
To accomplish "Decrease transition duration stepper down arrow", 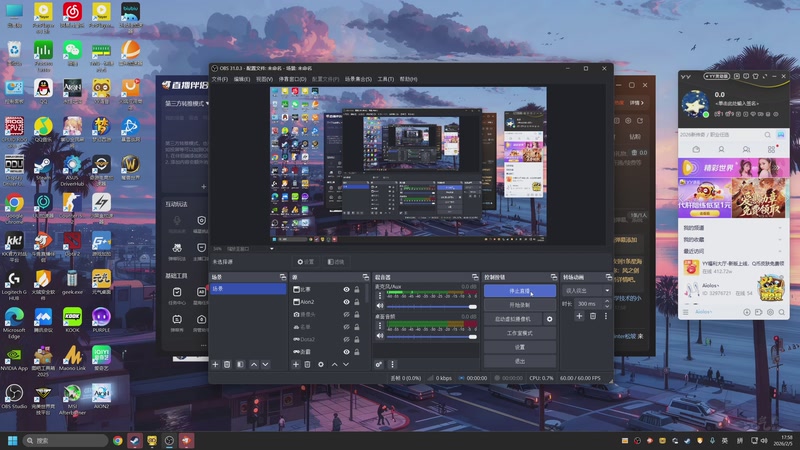I will point(607,306).
